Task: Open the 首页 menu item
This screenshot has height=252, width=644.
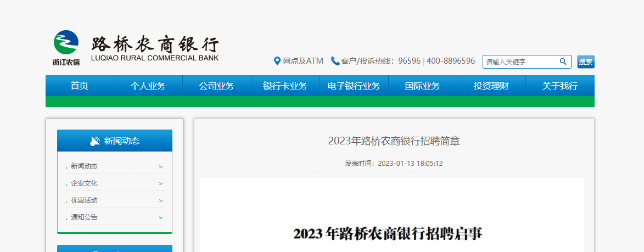Action: pos(80,86)
